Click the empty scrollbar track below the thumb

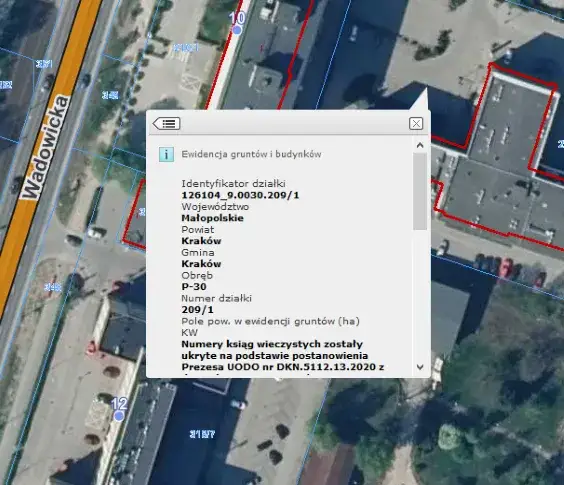pos(420,295)
